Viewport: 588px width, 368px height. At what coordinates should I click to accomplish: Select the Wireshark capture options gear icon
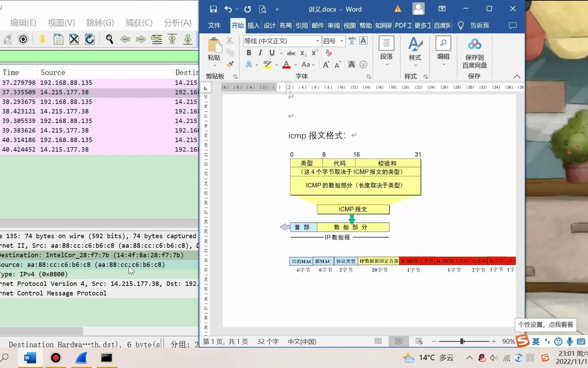click(x=23, y=39)
